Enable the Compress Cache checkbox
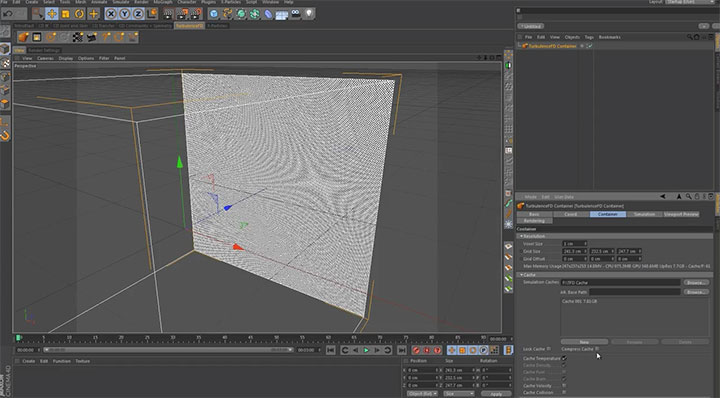The height and width of the screenshot is (398, 720). pyautogui.click(x=597, y=349)
